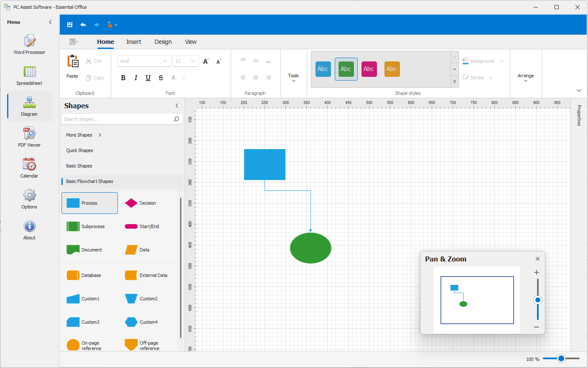Switch to the Insert ribbon tab
Viewport: 588px width, 368px height.
[134, 42]
